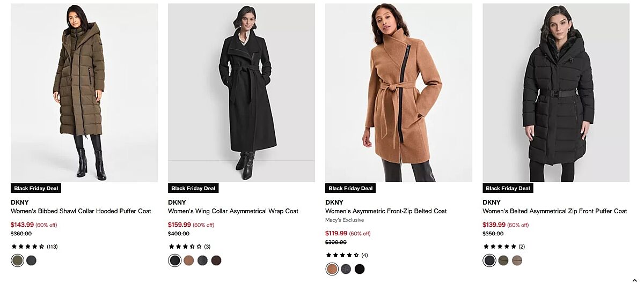Image resolution: width=644 pixels, height=291 pixels.
Task: Click the camel belted coat product image
Action: coord(399,93)
